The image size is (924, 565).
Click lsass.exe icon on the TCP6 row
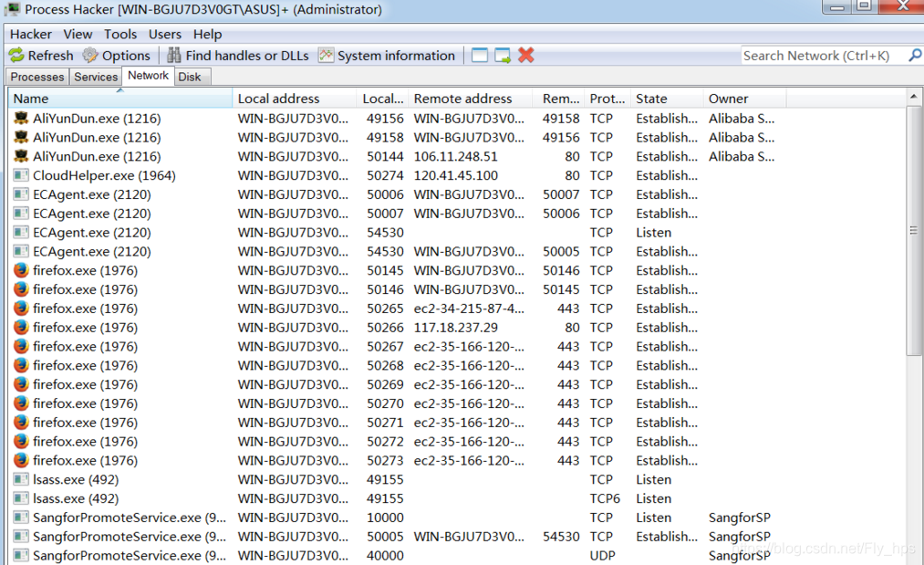pos(21,498)
